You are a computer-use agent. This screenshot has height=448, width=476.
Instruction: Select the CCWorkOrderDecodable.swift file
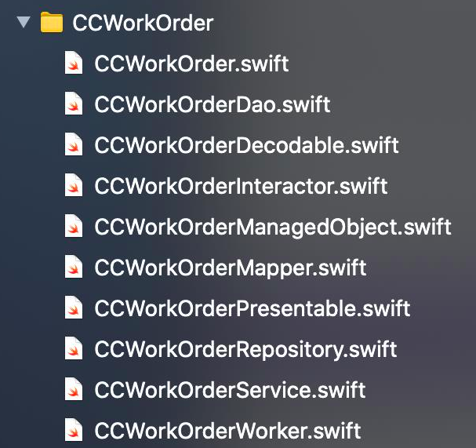pos(246,145)
